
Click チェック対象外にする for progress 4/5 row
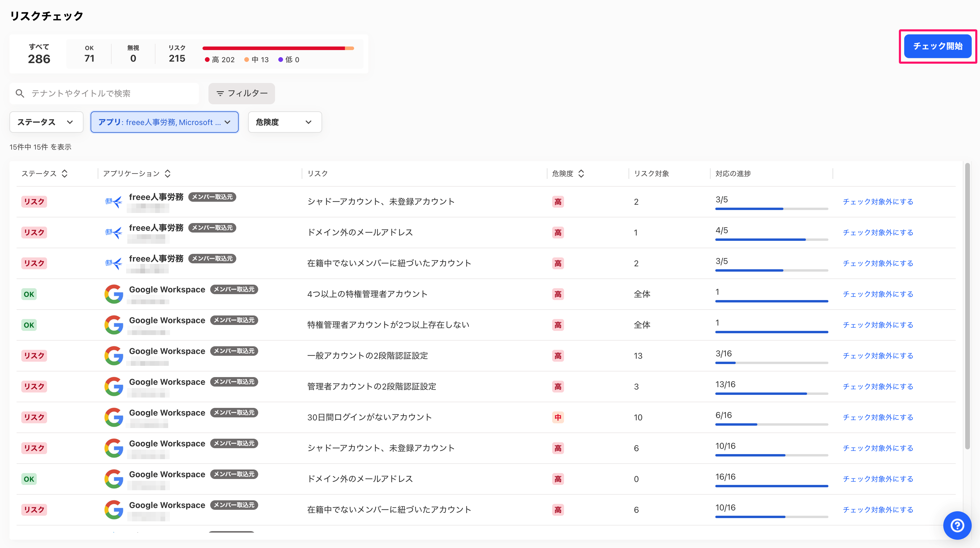tap(878, 233)
